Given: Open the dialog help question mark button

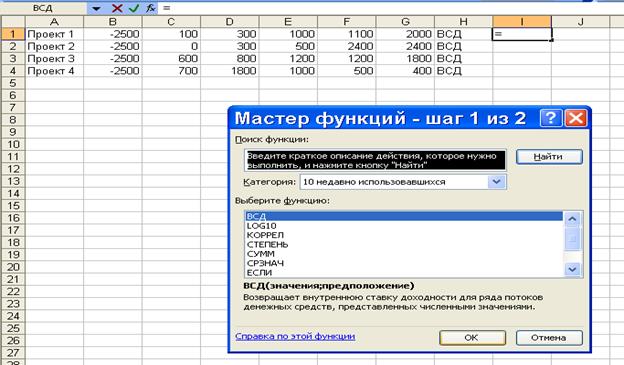Looking at the screenshot, I should 551,118.
